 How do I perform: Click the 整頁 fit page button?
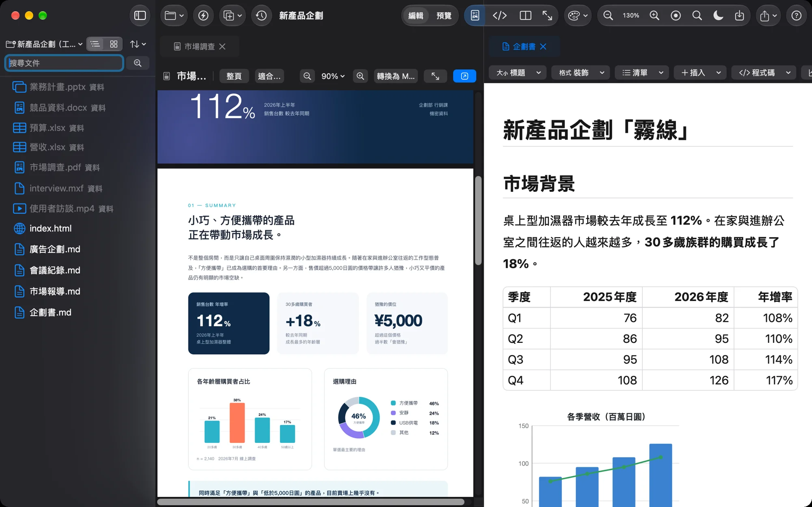(x=234, y=76)
